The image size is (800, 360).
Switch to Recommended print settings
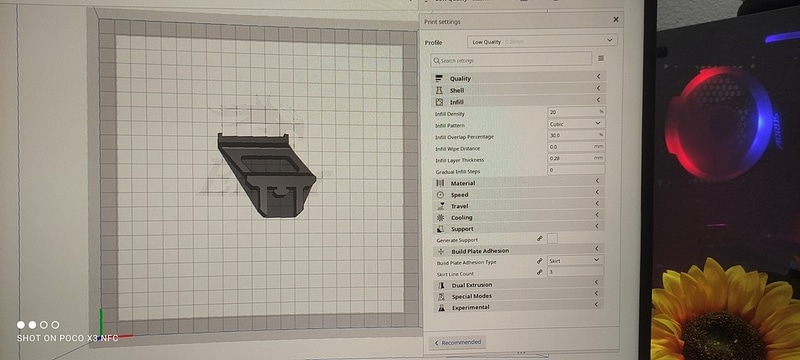click(x=458, y=343)
